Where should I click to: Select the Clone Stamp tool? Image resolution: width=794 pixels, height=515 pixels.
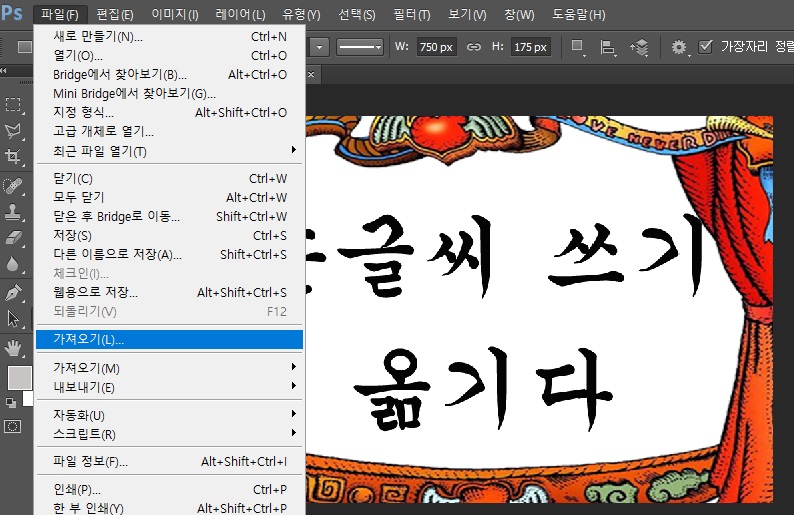13,212
